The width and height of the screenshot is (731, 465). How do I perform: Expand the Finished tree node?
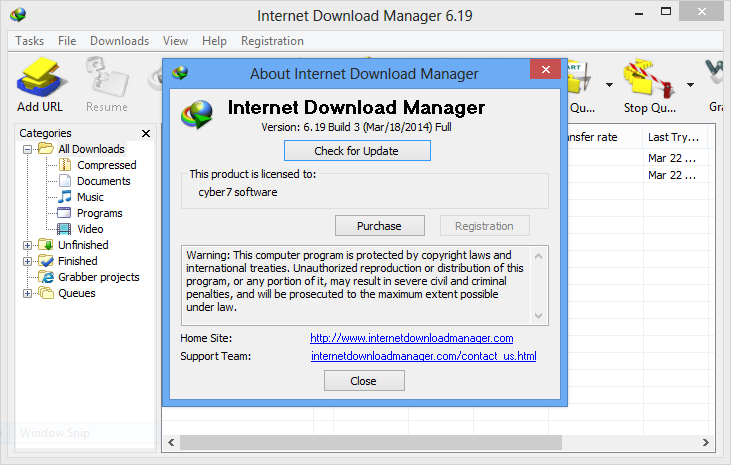coord(28,261)
